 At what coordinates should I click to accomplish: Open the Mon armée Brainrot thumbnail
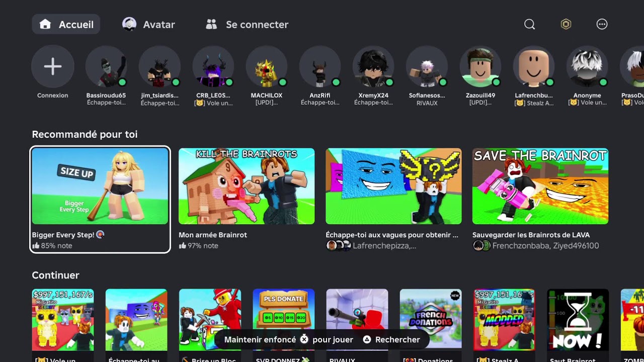(247, 186)
